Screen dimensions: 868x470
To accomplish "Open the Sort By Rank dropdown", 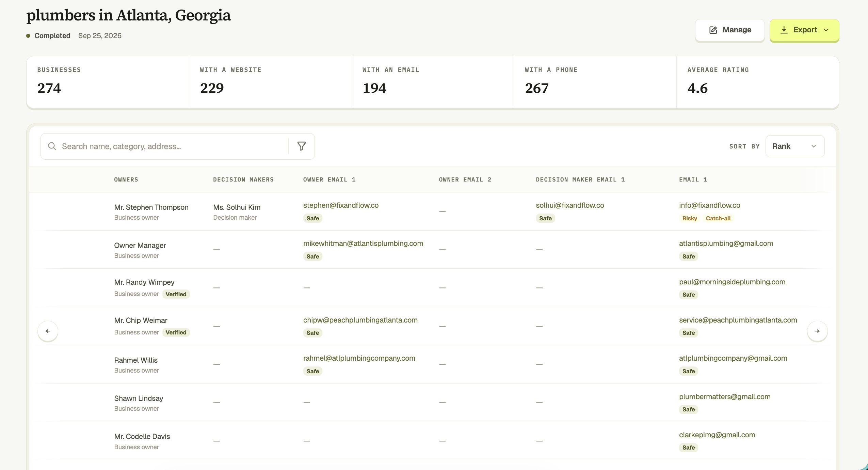I will click(795, 146).
